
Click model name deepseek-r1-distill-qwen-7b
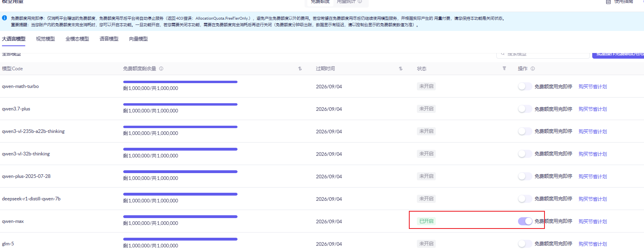[31, 199]
